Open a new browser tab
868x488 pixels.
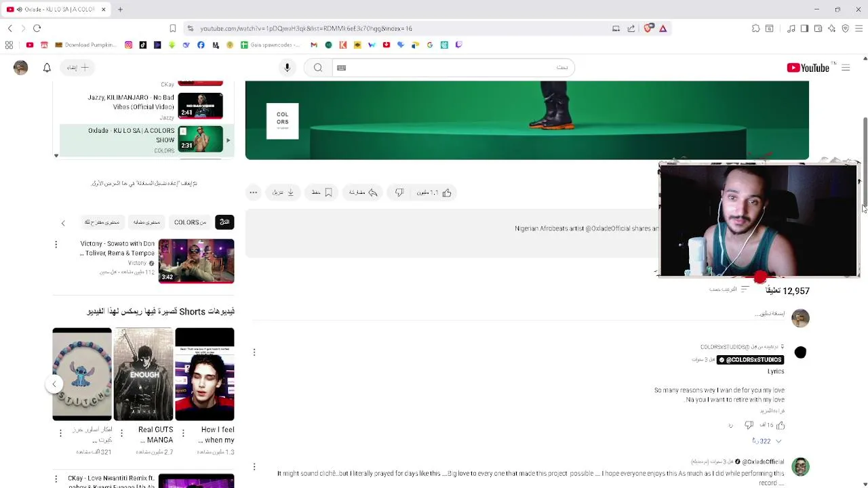[x=120, y=9]
